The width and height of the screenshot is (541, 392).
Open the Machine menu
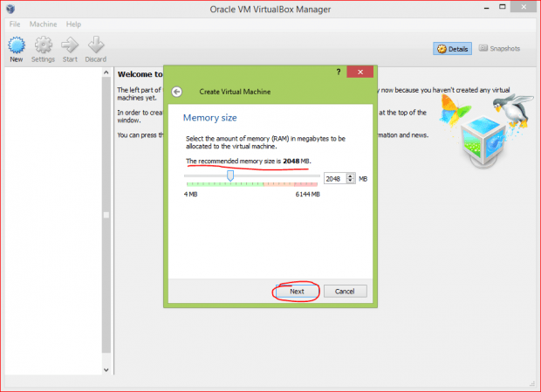[x=43, y=24]
